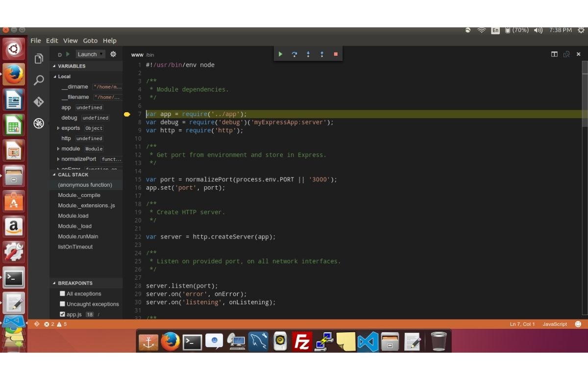Click the git icon in status bar
The width and height of the screenshot is (588, 392).
(x=36, y=324)
